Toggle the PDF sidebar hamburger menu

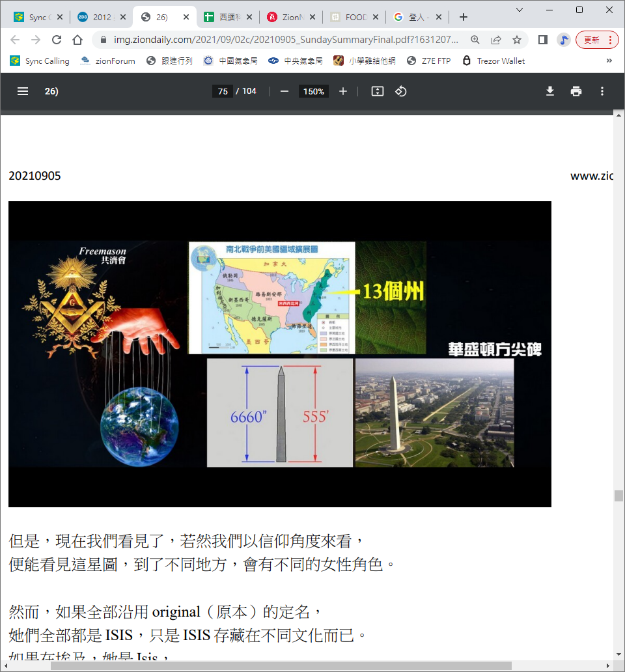23,91
